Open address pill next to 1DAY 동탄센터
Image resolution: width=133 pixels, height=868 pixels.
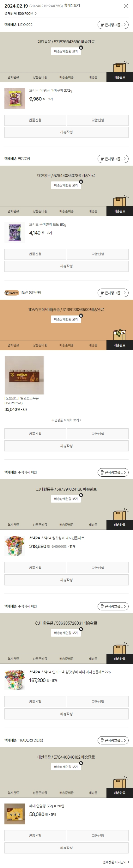pos(113,293)
